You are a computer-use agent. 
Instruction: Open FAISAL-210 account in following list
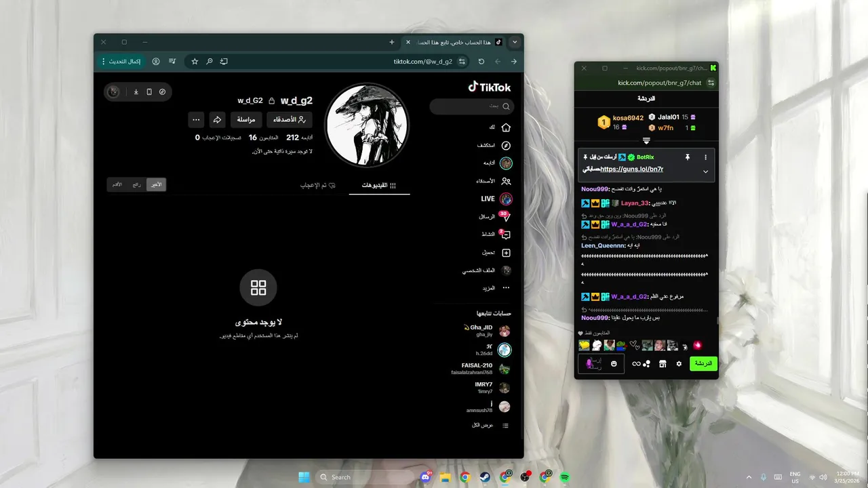[481, 369]
